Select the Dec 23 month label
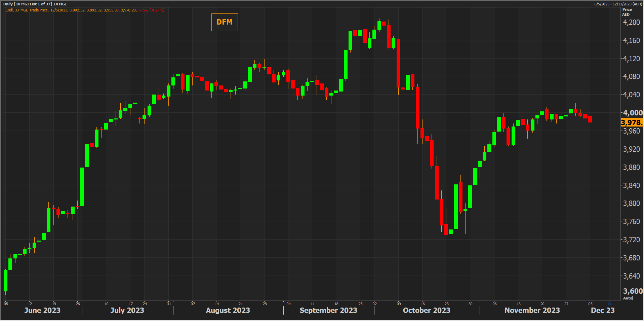Screen dimensions: 644x321 pos(602,310)
